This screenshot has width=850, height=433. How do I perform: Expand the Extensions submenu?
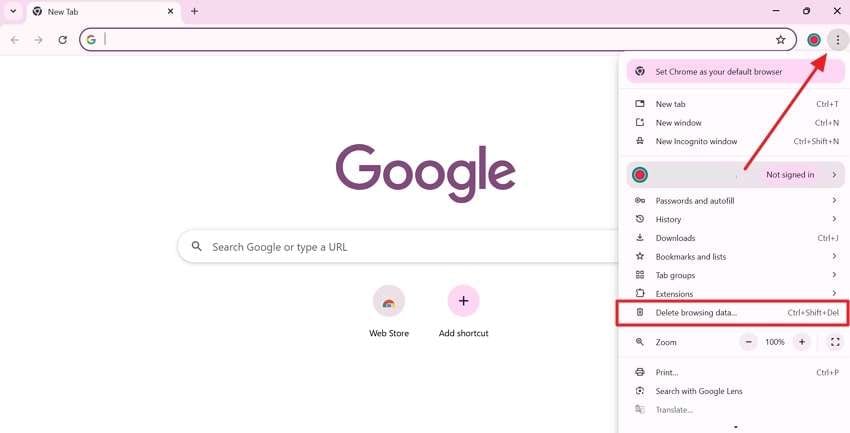coord(736,293)
